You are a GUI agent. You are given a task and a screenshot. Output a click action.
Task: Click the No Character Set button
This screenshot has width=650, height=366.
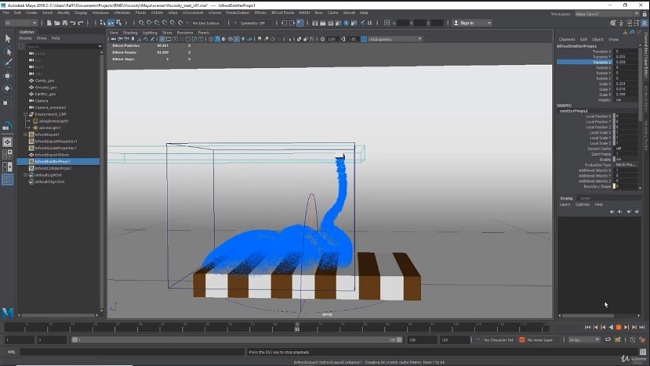(498, 340)
